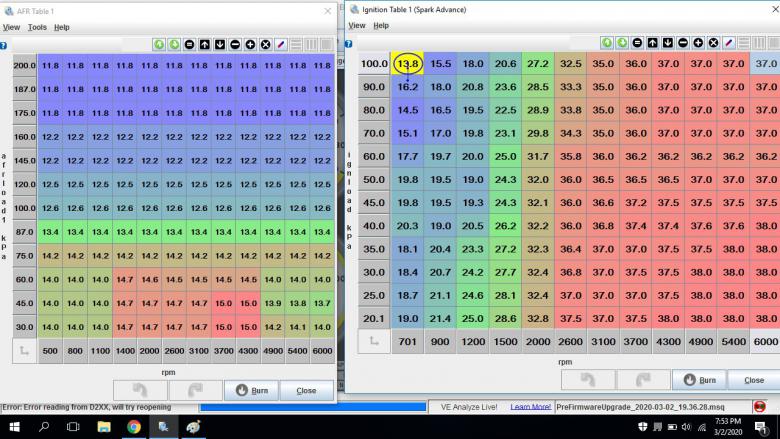Click green up-arrow icon in AFR Table toolbar

tap(159, 44)
